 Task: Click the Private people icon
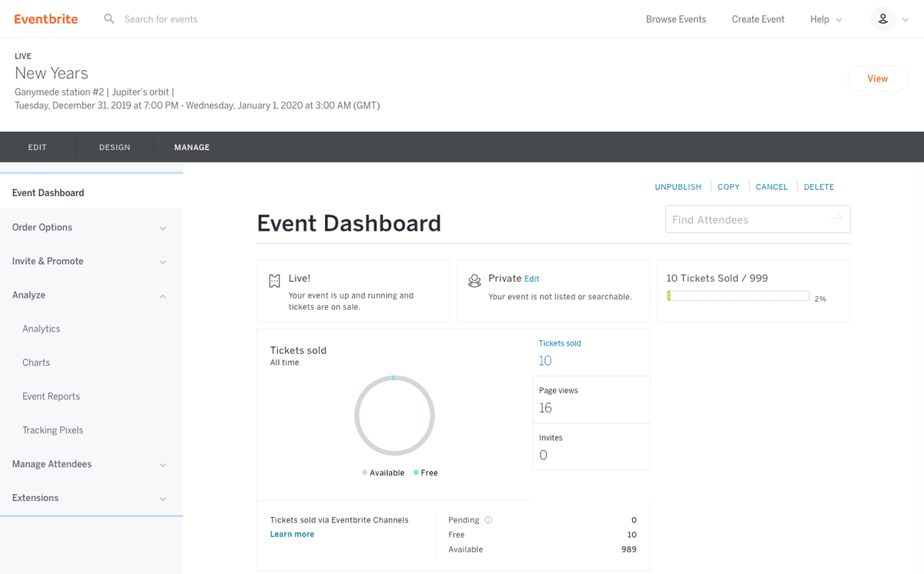474,282
